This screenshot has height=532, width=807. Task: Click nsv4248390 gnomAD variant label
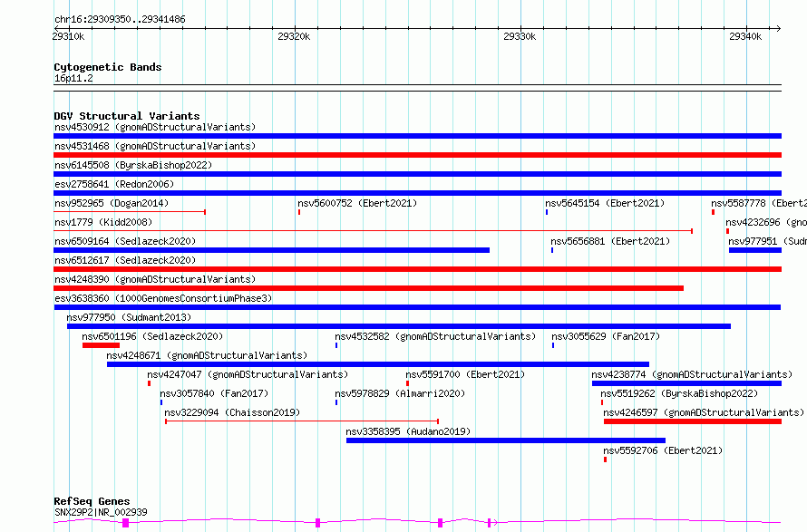(x=155, y=279)
